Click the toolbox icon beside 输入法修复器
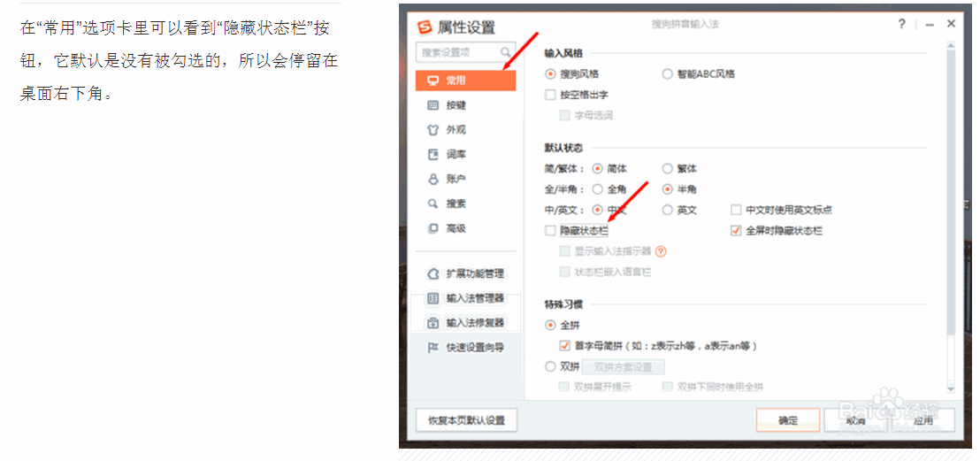The width and height of the screenshot is (980, 461). point(433,323)
